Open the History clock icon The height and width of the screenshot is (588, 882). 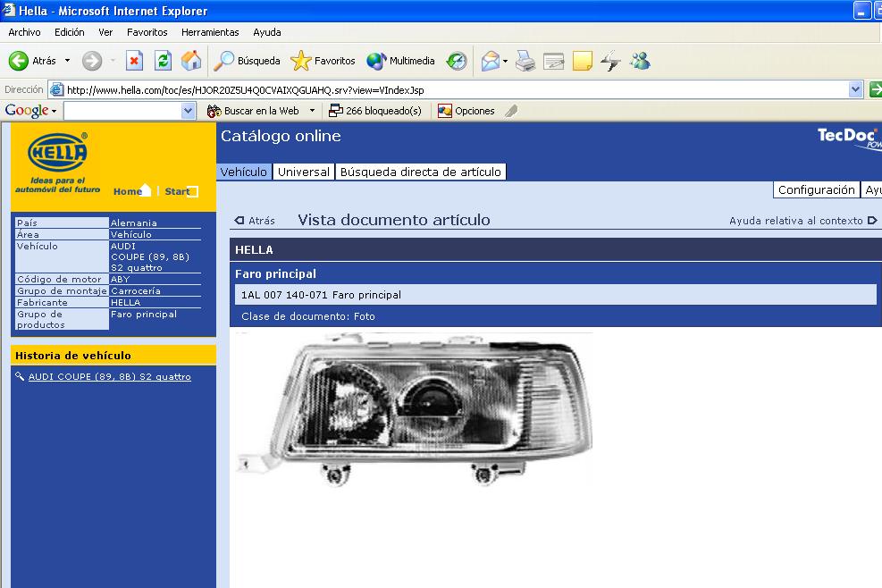point(456,61)
